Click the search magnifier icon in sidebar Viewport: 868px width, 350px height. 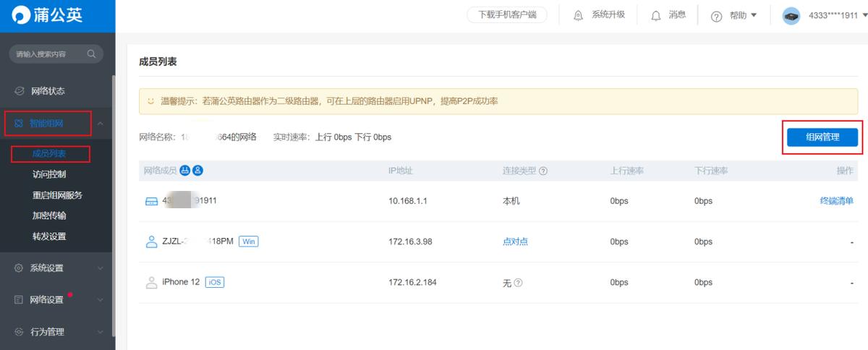tap(91, 54)
